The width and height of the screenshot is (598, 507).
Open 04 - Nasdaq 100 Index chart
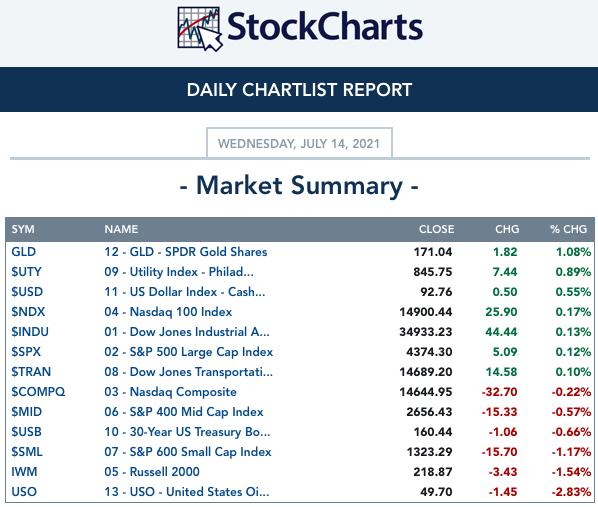click(168, 312)
